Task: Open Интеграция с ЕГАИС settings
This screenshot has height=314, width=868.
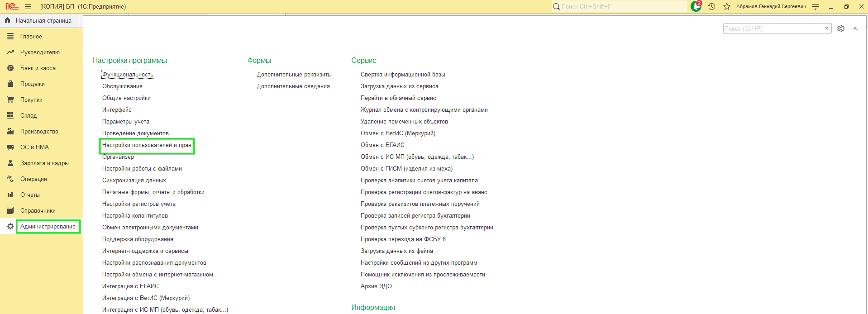Action: [x=130, y=286]
